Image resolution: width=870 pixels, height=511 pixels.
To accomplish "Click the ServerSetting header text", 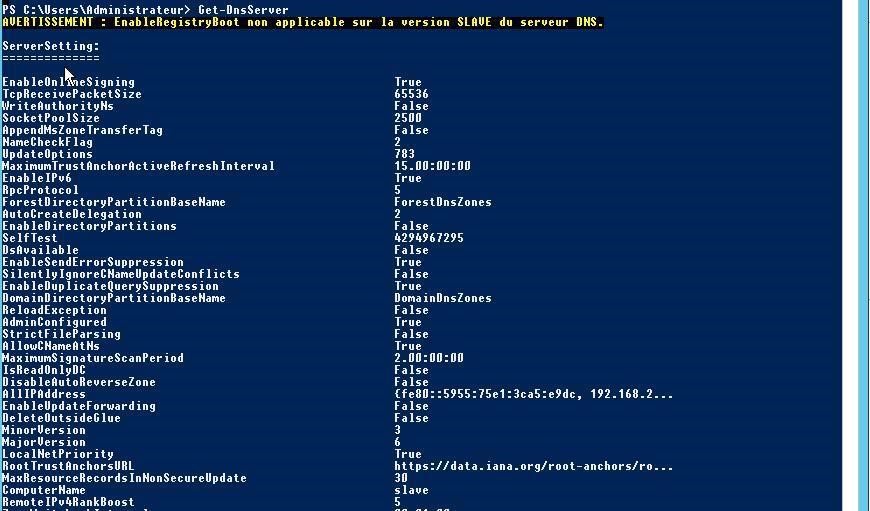I will [51, 46].
